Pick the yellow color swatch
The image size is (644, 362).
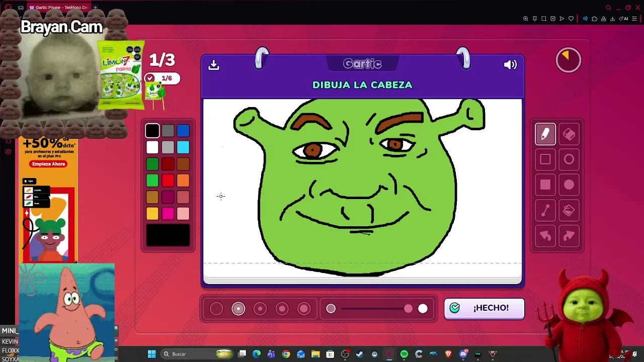click(152, 214)
